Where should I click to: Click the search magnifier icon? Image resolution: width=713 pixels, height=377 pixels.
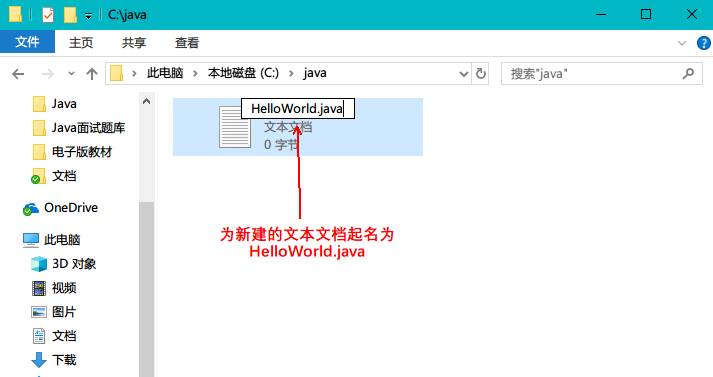point(688,73)
